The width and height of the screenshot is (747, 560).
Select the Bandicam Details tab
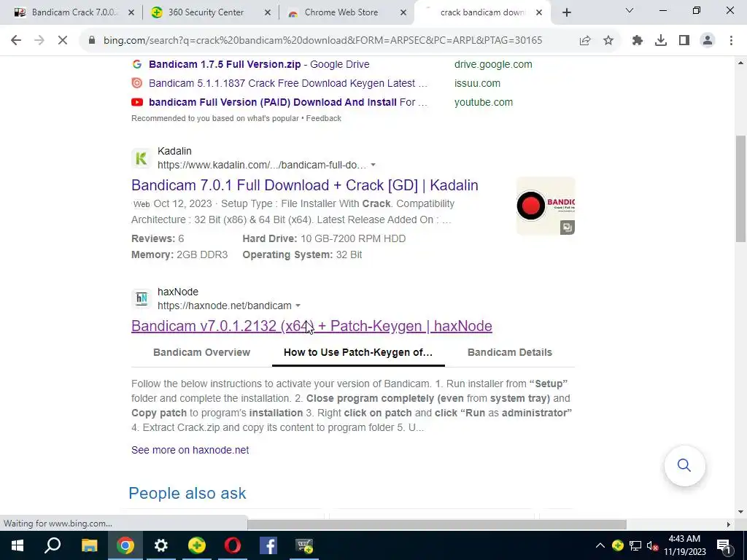510,352
